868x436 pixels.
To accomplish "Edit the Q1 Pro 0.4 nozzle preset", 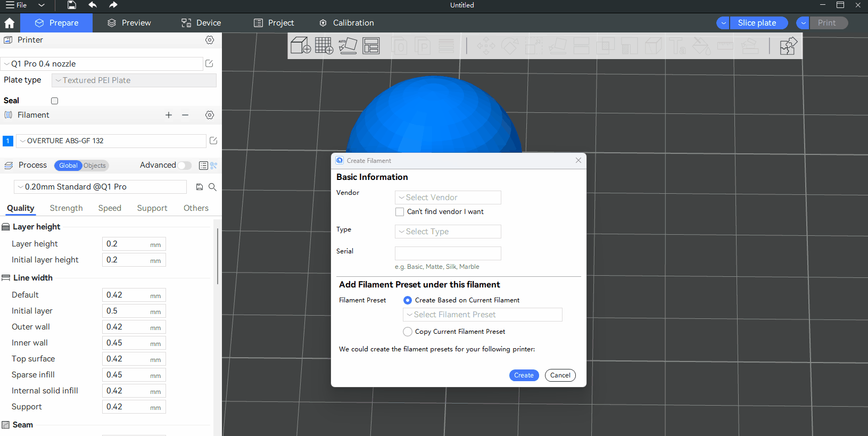I will [209, 63].
